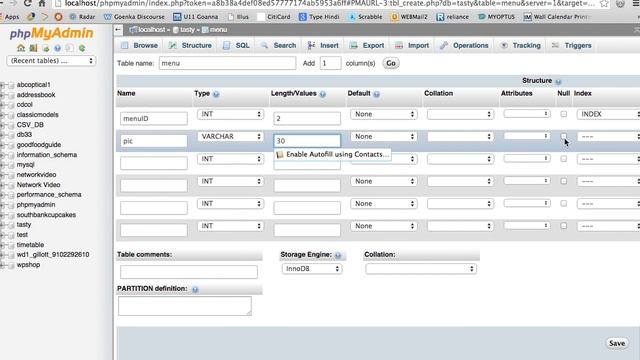The height and width of the screenshot is (360, 640).
Task: Click the browser home icon
Action: point(42,3)
